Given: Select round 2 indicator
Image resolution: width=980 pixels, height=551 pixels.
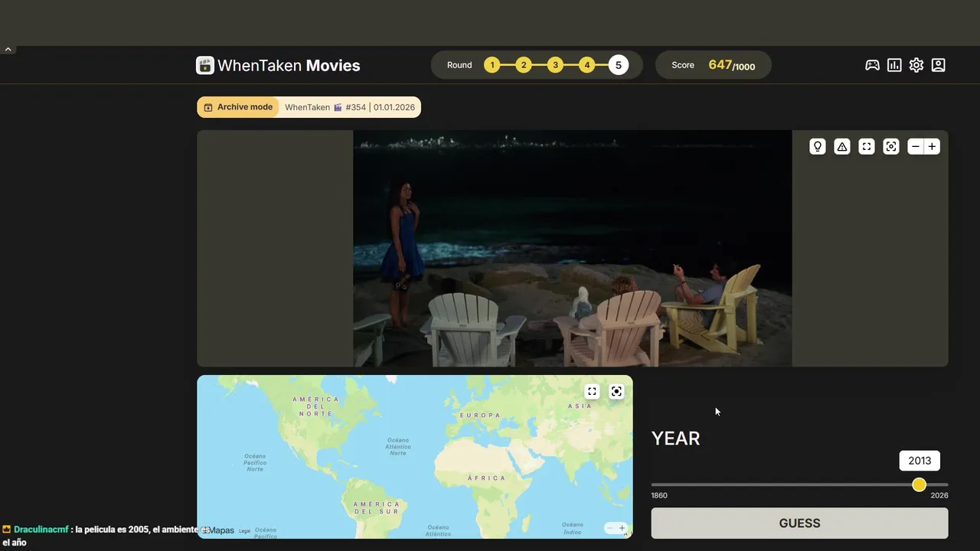Looking at the screenshot, I should (524, 65).
